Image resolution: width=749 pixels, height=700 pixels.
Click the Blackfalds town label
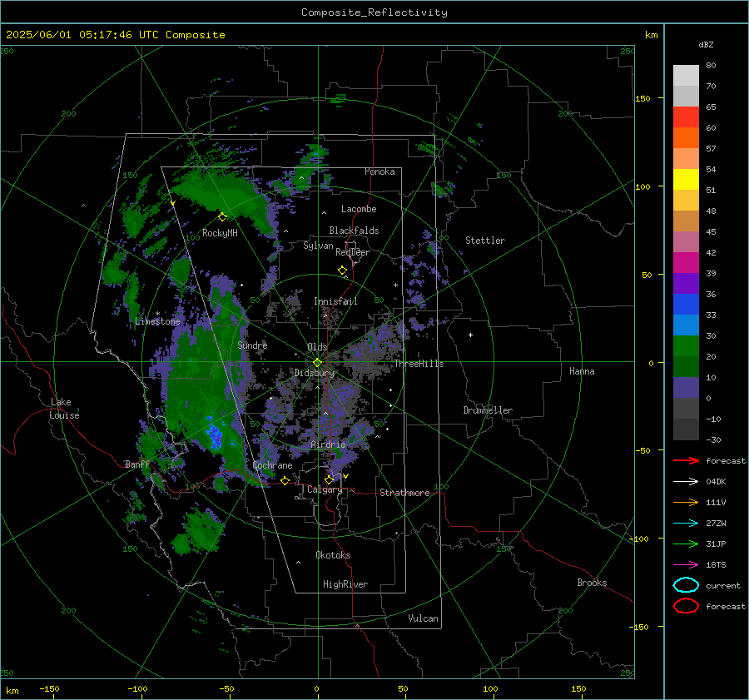[354, 231]
